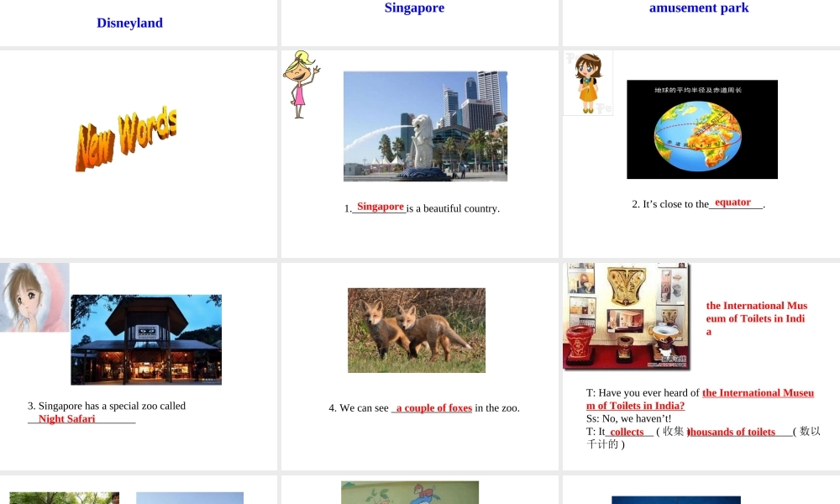
Task: Open the green trees photo in bottom-left slide
Action: pos(65,498)
